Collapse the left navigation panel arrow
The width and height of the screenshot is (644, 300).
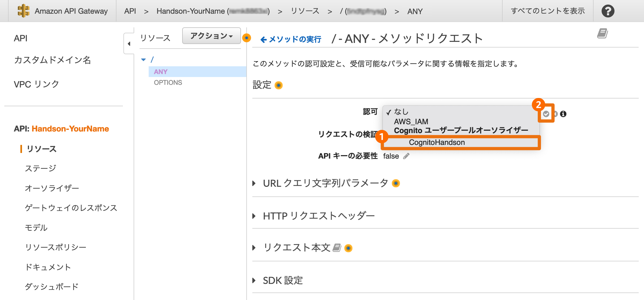[x=129, y=43]
